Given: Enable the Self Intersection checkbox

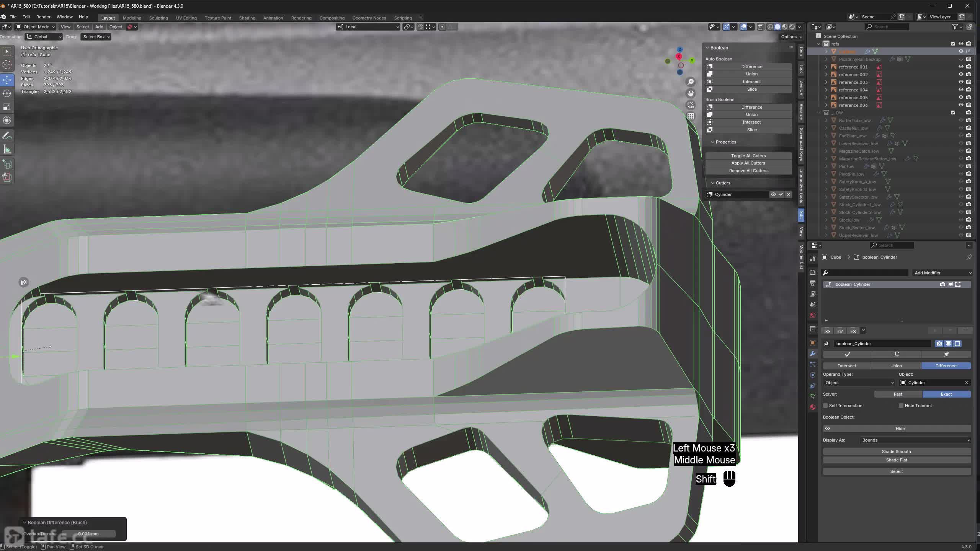Looking at the screenshot, I should [826, 406].
